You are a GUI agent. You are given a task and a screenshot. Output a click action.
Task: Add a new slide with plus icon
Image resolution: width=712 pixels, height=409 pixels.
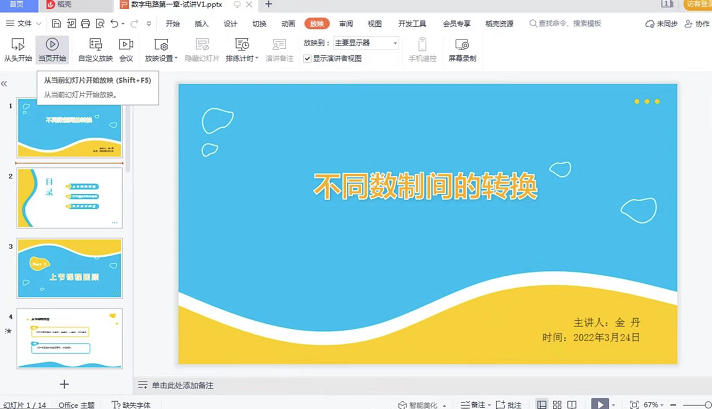65,384
